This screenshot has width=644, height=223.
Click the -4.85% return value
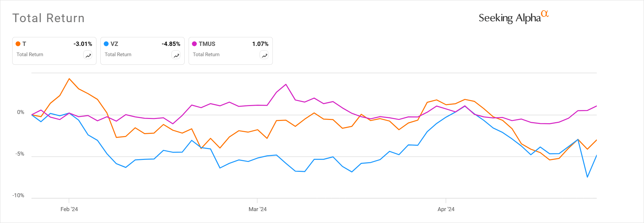coord(171,44)
